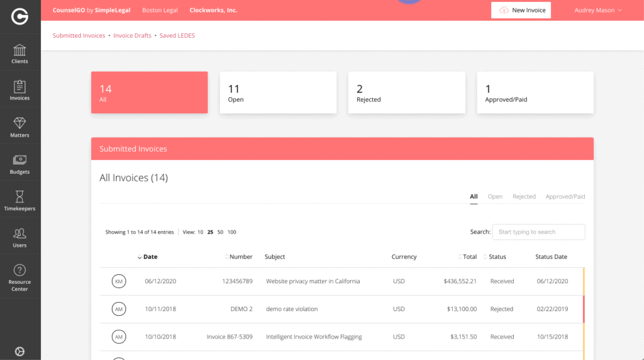644x360 pixels.
Task: Switch to the Rejected filter tab
Action: [x=524, y=197]
